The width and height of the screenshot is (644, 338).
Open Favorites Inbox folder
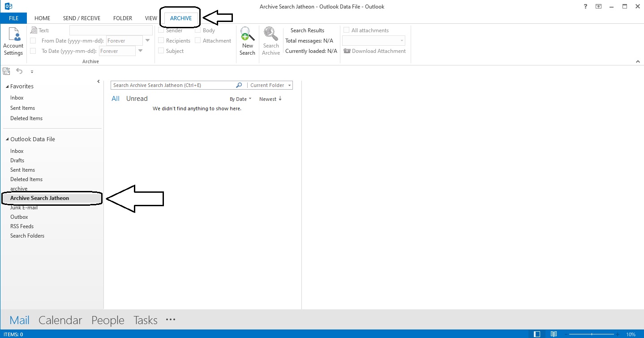point(17,98)
